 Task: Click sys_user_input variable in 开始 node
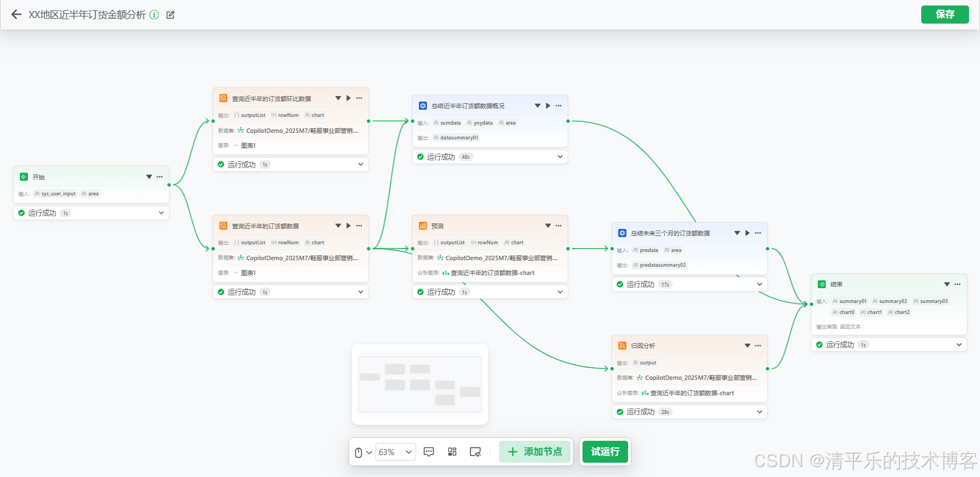[x=55, y=194]
